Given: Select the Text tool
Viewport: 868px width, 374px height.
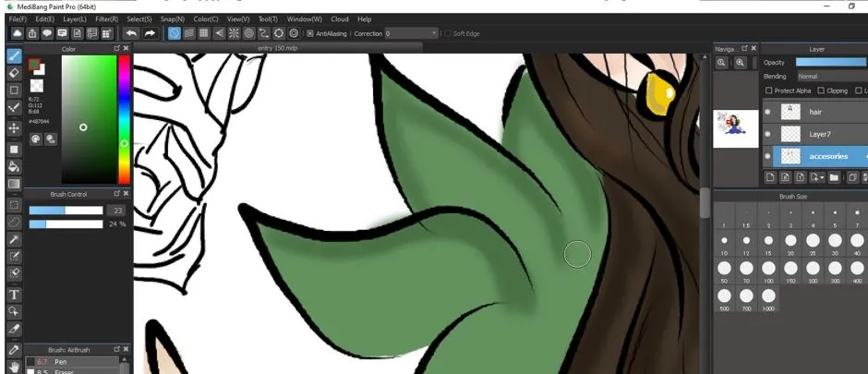Looking at the screenshot, I should pyautogui.click(x=15, y=295).
